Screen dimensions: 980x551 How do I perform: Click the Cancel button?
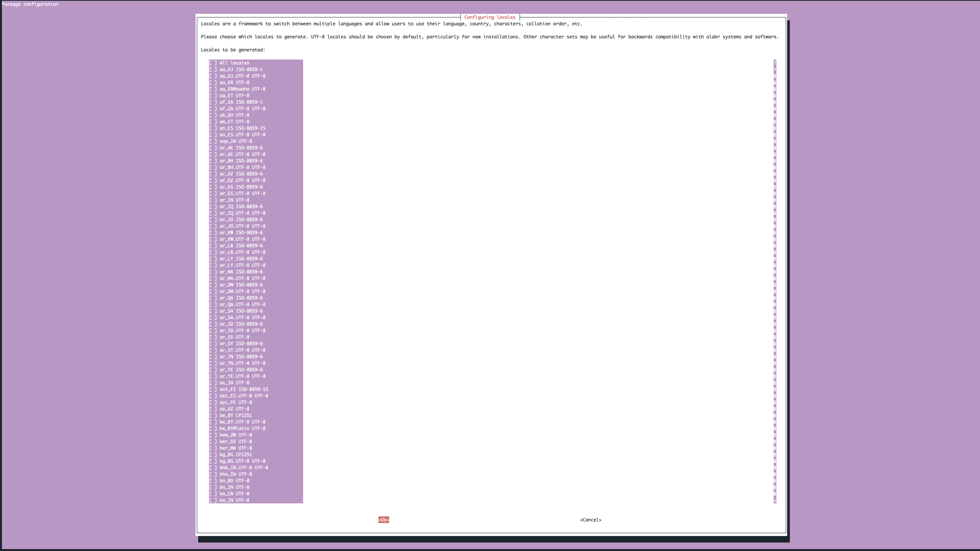click(x=590, y=520)
